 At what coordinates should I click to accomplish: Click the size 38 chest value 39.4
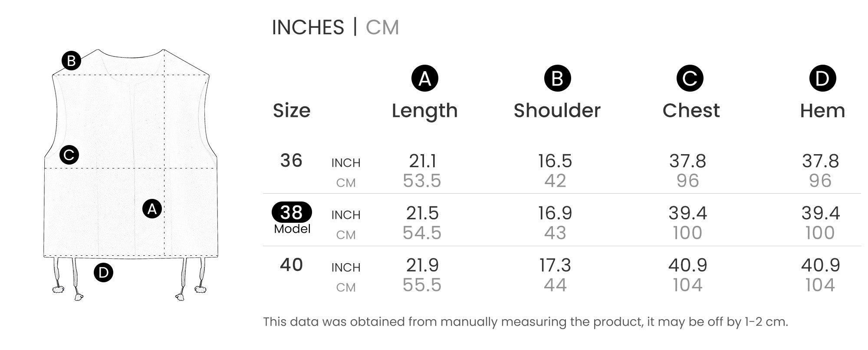coord(687,213)
